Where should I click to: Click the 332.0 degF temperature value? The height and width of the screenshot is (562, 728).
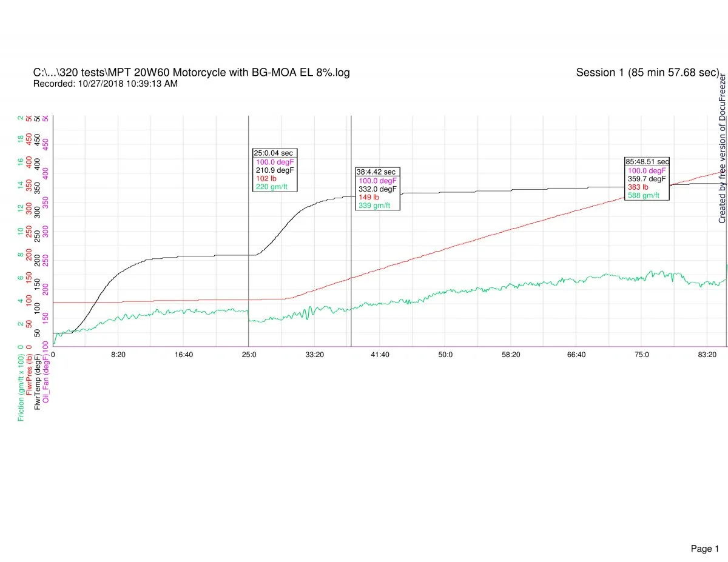[377, 189]
